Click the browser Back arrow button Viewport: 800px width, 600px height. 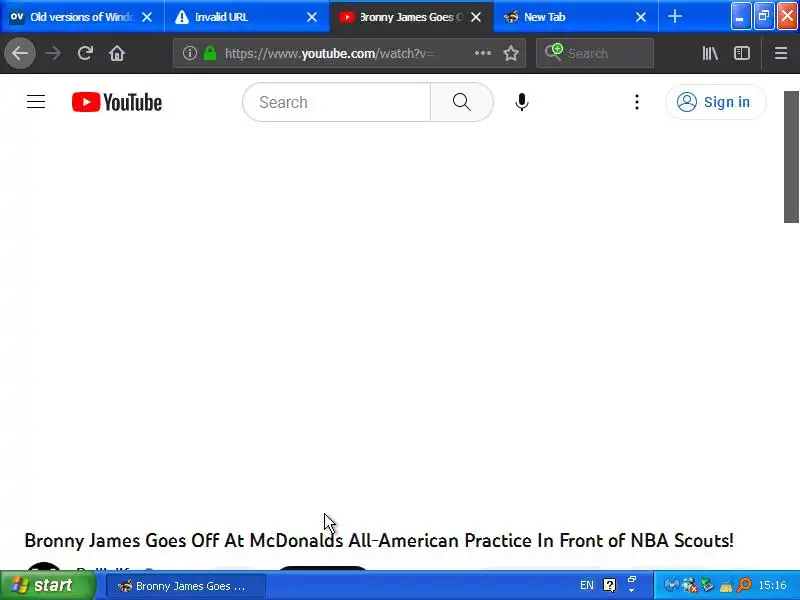point(20,53)
